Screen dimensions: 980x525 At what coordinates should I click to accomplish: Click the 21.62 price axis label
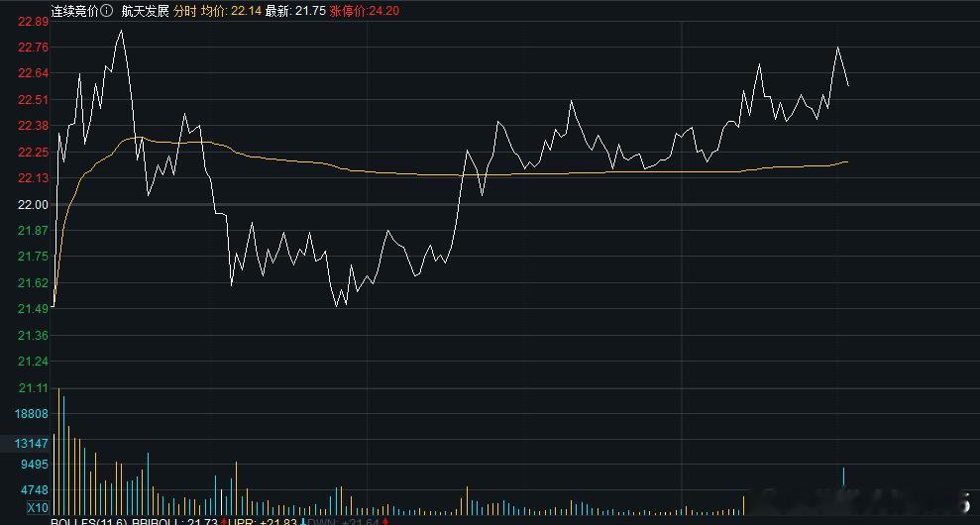33,283
